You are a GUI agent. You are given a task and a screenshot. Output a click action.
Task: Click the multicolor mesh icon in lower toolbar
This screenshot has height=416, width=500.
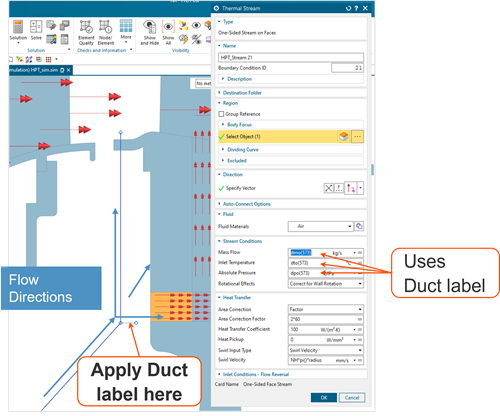tap(29, 59)
